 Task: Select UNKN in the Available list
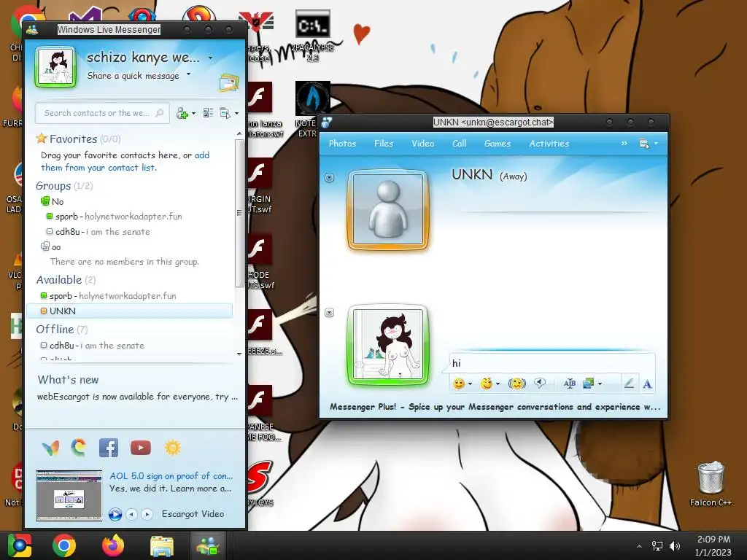(130, 311)
